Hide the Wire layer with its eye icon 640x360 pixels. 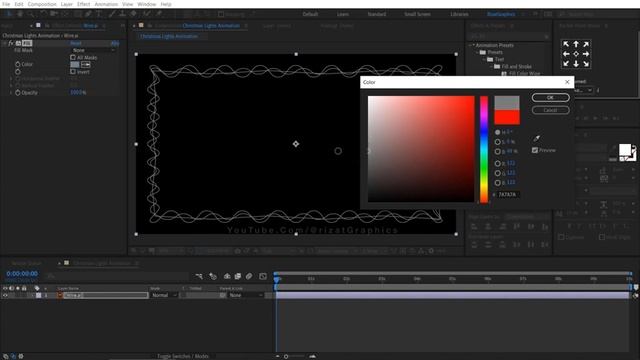5,295
